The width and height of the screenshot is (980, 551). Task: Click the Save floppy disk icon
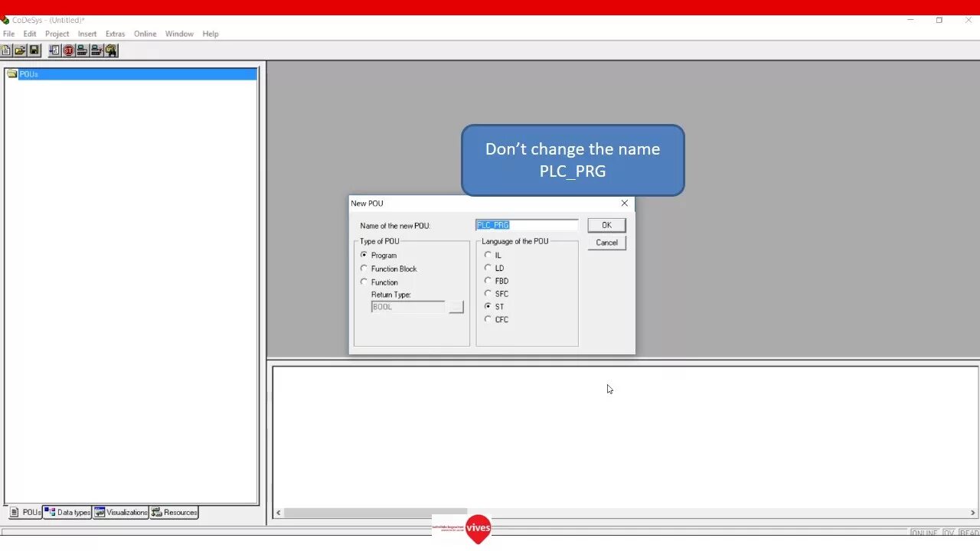34,51
